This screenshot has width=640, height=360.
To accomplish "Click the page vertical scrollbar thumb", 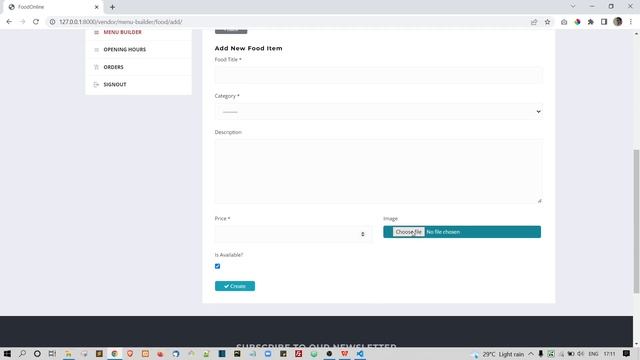I will (x=636, y=221).
